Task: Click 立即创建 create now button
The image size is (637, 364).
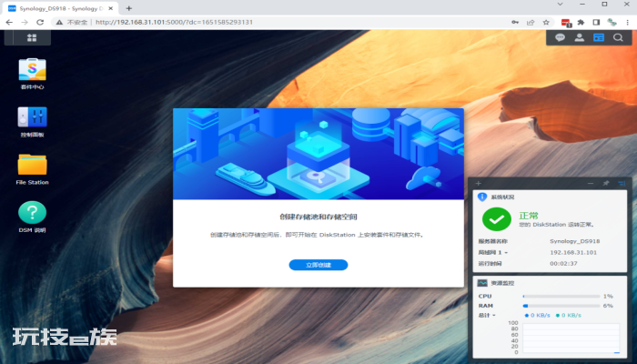Action: 318,265
